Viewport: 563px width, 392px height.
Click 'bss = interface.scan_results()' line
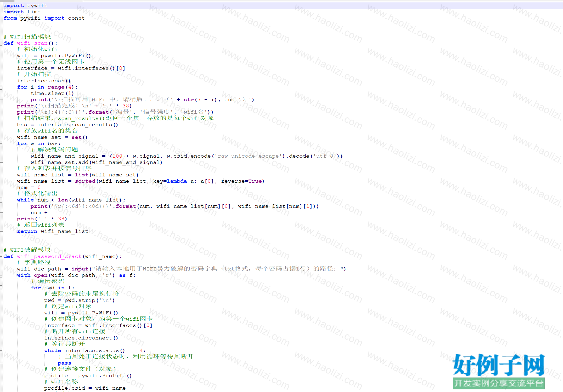pyautogui.click(x=68, y=125)
